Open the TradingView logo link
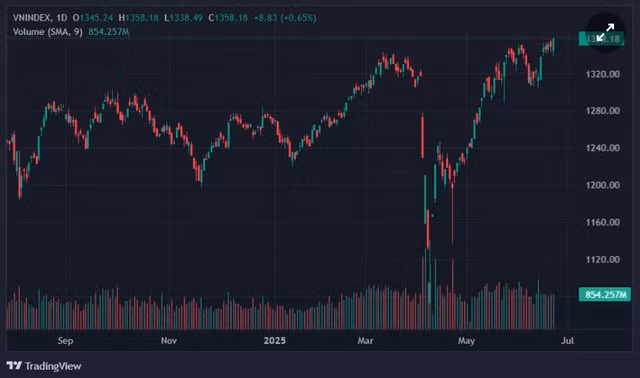 (x=44, y=366)
